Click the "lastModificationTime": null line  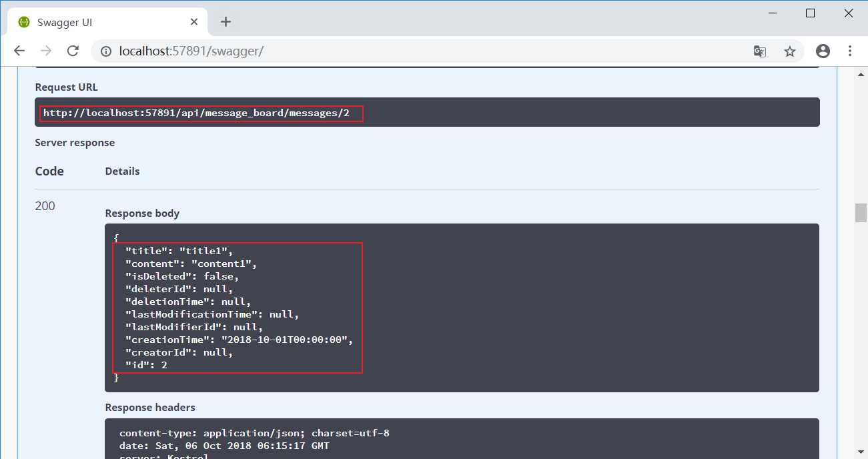tap(212, 314)
